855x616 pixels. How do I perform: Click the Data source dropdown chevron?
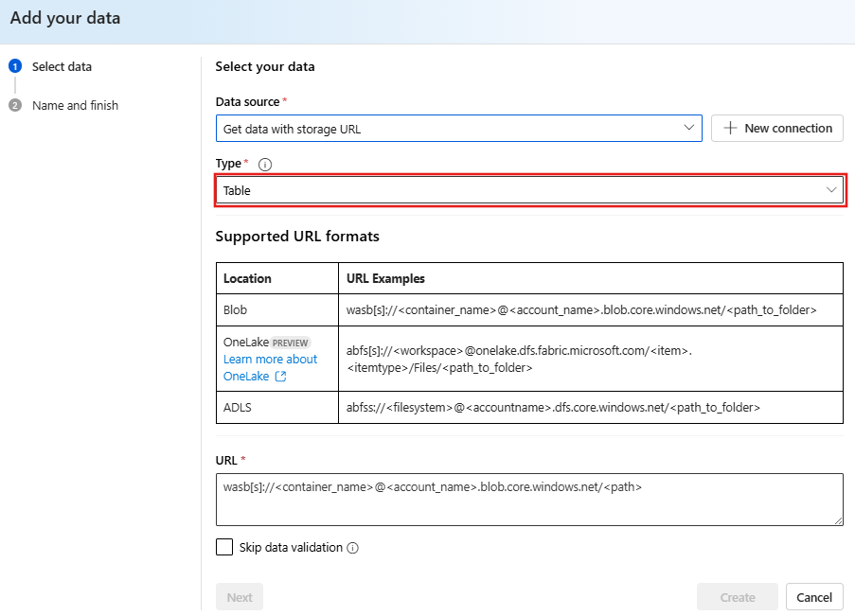point(690,128)
